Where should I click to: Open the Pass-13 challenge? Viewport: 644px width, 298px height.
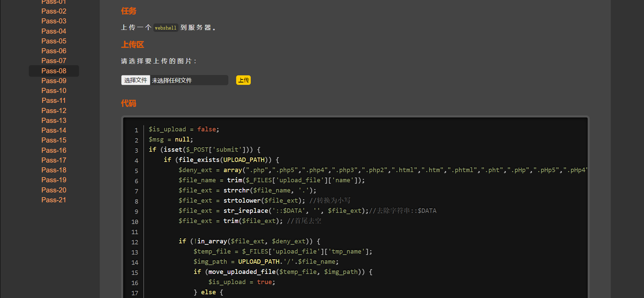click(54, 120)
